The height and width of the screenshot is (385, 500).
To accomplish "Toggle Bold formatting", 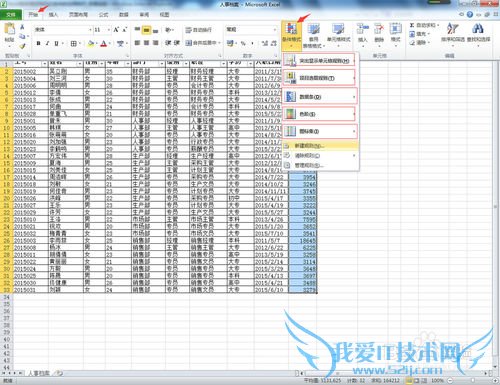I will click(38, 43).
